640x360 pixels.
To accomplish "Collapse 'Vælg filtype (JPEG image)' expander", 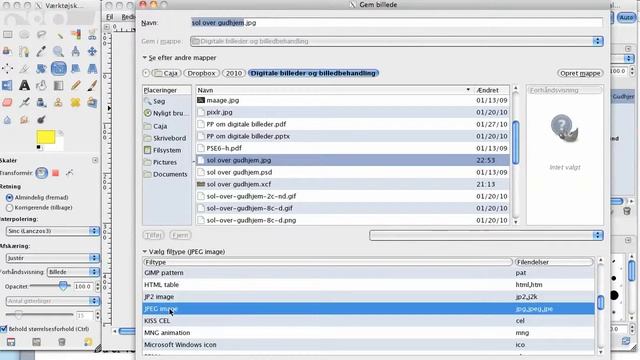I will pos(144,252).
